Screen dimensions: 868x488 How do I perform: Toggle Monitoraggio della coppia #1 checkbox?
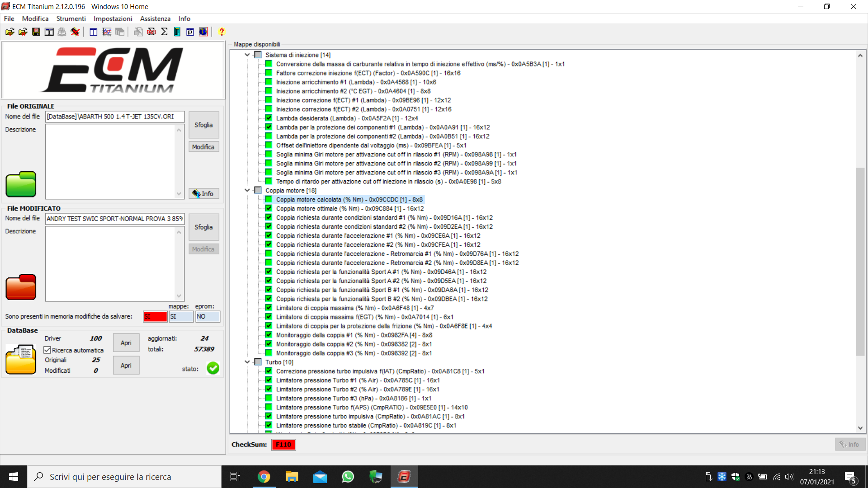point(269,335)
